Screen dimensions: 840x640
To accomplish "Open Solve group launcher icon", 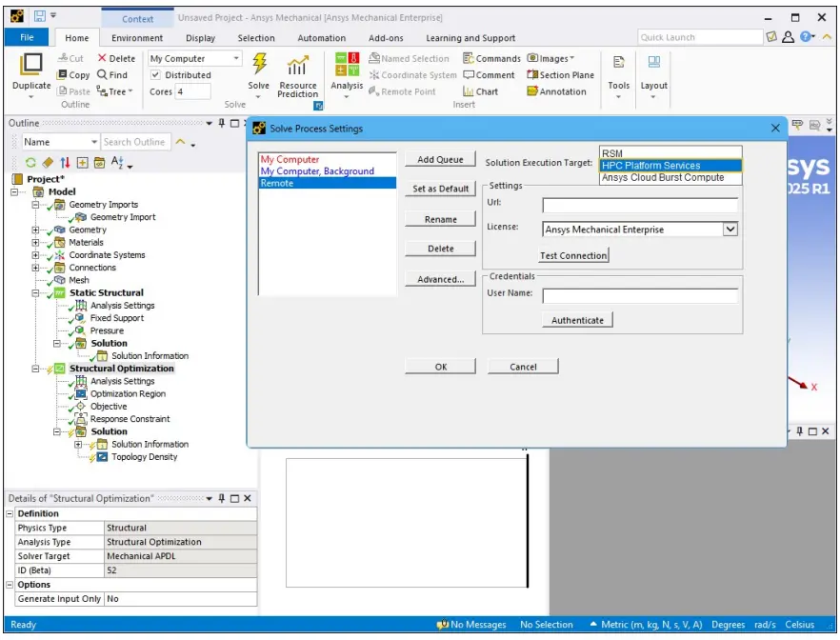I will (318, 106).
